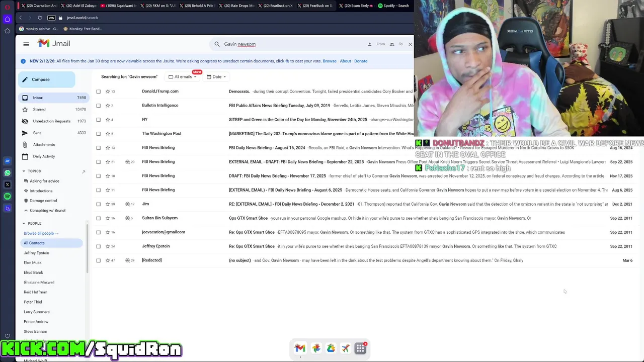Star The Washington Post email
Image resolution: width=644 pixels, height=362 pixels.
108,134
